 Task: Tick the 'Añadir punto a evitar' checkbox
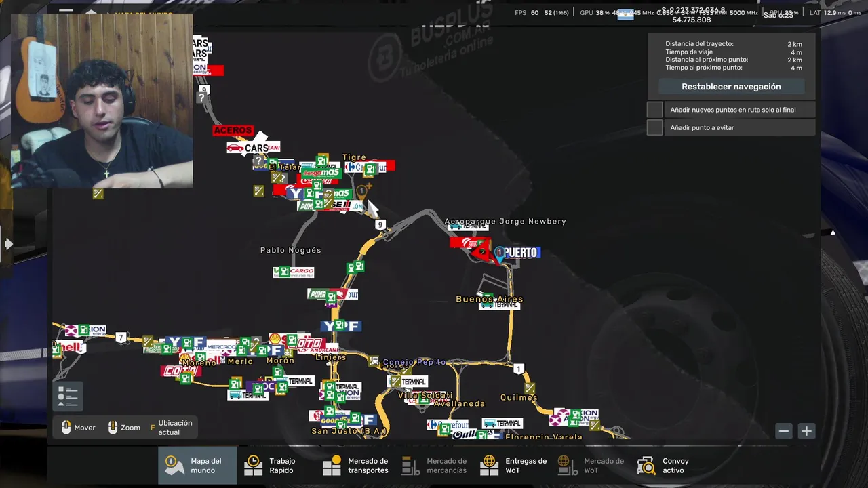[x=654, y=127]
